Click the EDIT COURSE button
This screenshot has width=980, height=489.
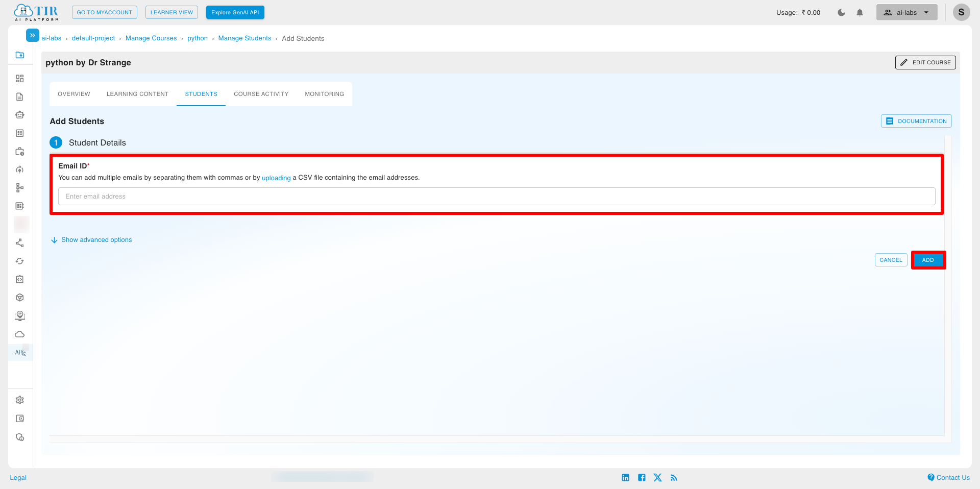click(x=925, y=62)
